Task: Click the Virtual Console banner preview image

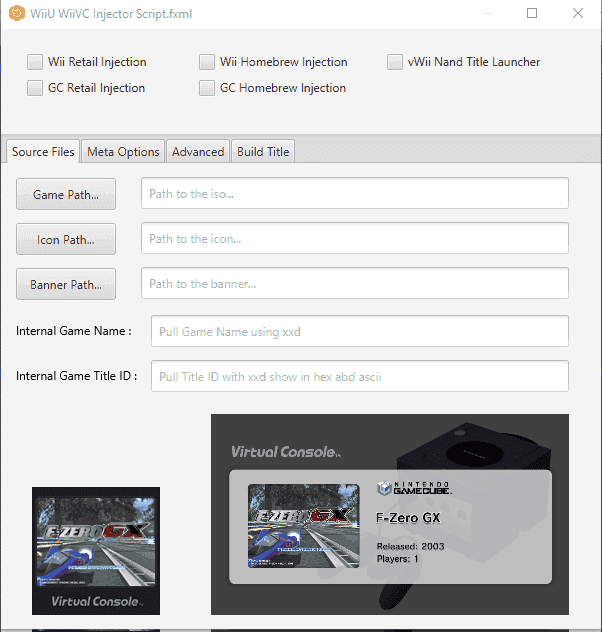Action: [390, 514]
